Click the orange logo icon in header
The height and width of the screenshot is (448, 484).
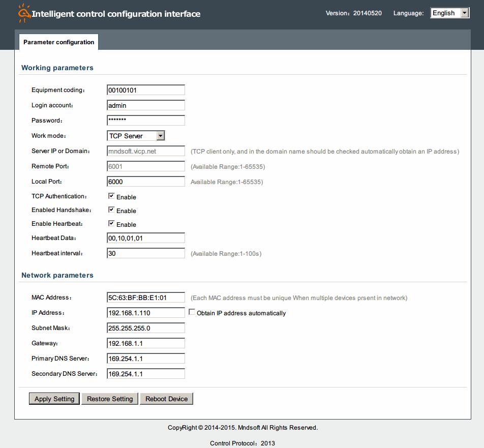pyautogui.click(x=24, y=14)
